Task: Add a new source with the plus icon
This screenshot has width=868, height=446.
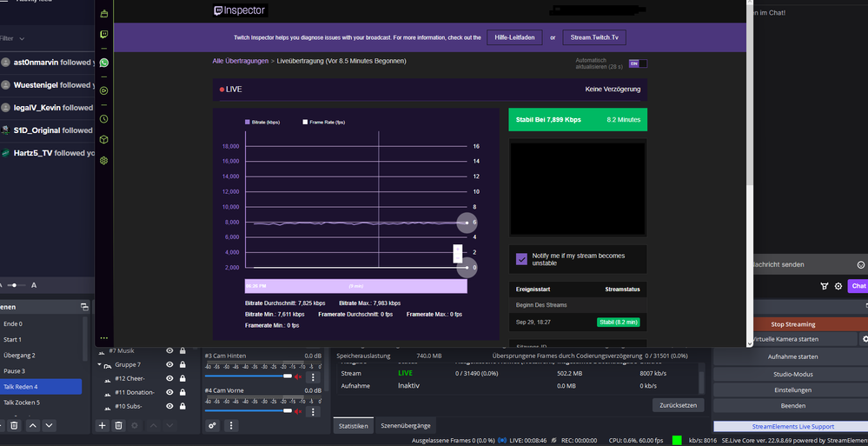Action: tap(102, 425)
